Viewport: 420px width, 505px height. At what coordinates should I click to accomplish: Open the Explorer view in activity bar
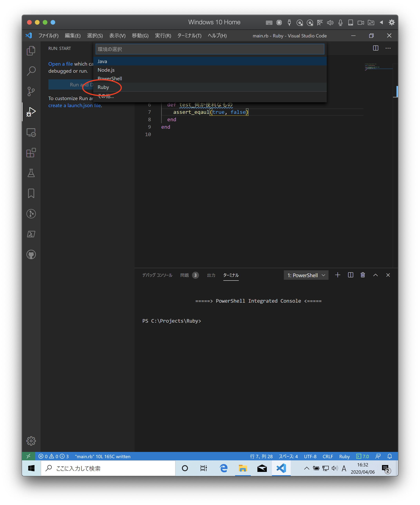[x=31, y=51]
